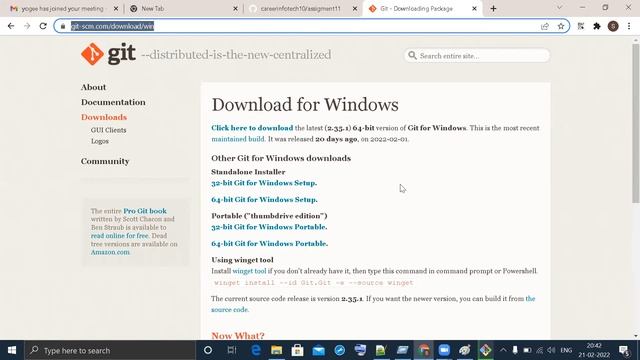
Task: Download 64-bit Git for Windows Setup
Action: (264, 200)
